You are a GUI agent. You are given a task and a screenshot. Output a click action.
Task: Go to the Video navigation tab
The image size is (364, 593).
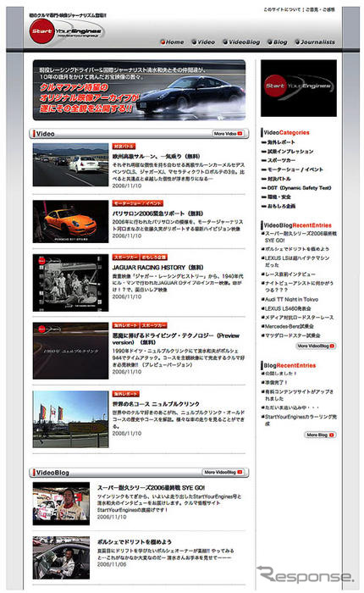click(203, 42)
